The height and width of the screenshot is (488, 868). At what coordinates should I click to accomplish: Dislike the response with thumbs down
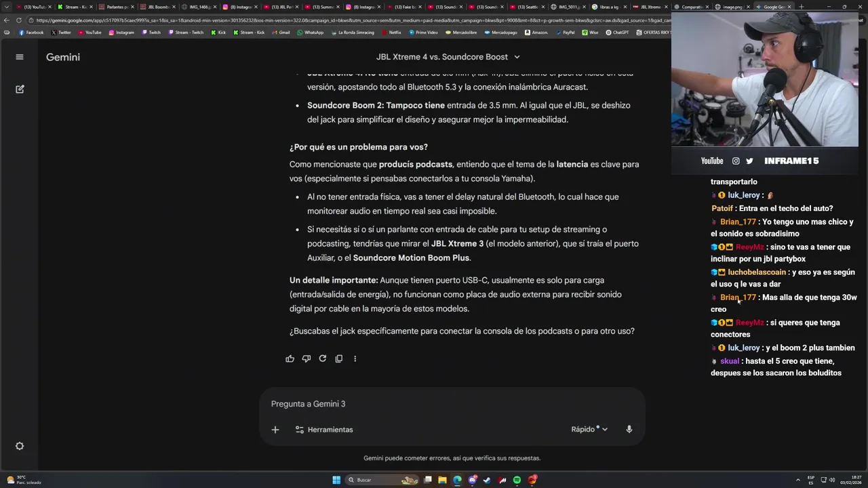click(x=307, y=359)
